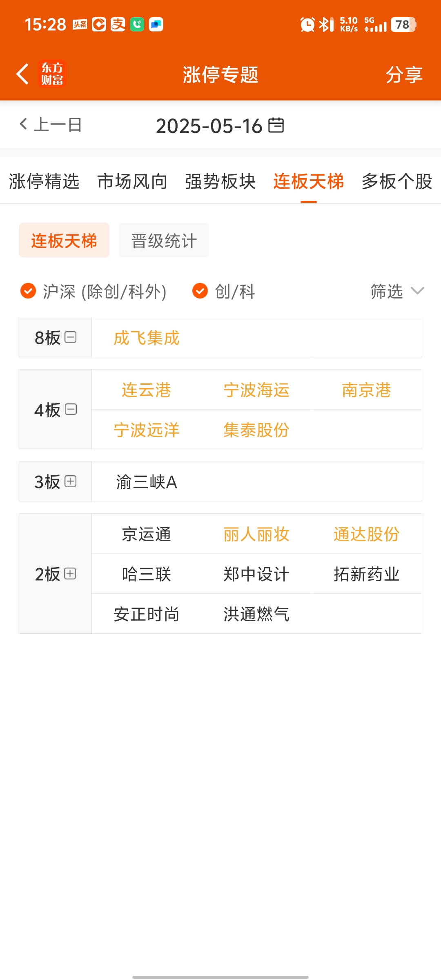Screen dimensions: 441x980
Task: Tap the 头条 notification icon
Action: [80, 24]
